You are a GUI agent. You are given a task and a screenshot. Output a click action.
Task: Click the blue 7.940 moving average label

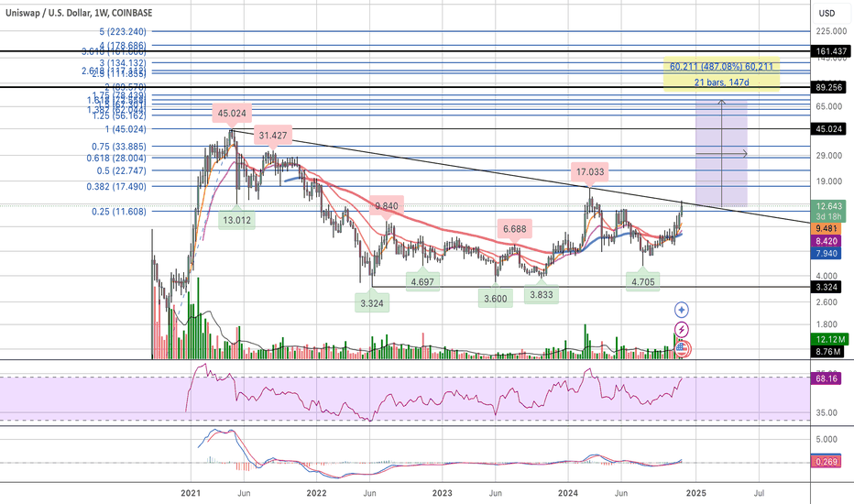827,253
